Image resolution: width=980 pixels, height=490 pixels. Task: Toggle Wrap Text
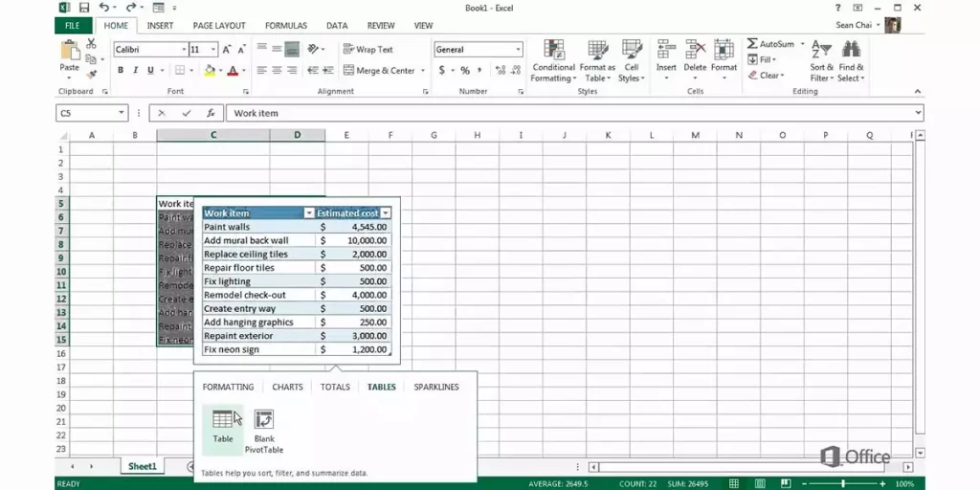pos(368,50)
